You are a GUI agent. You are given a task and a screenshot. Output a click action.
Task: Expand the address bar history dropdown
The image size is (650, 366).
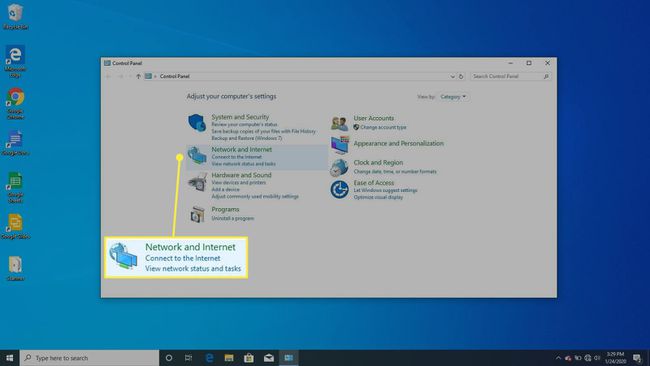click(x=452, y=76)
